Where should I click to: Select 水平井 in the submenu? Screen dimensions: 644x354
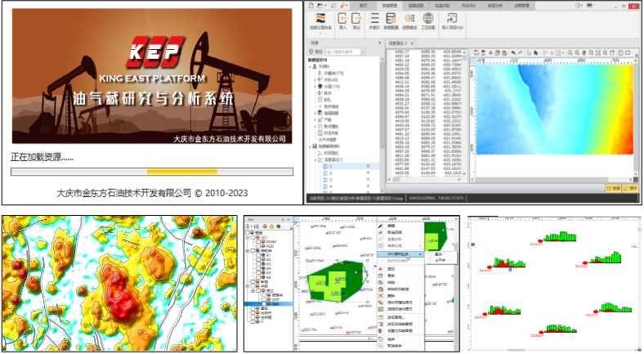click(441, 260)
